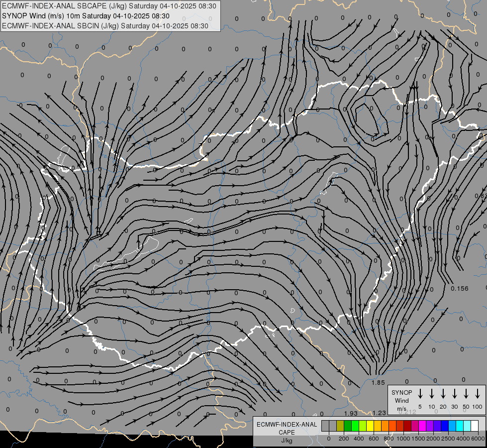Click the 1000 tick label on CAPE scale

click(x=403, y=439)
